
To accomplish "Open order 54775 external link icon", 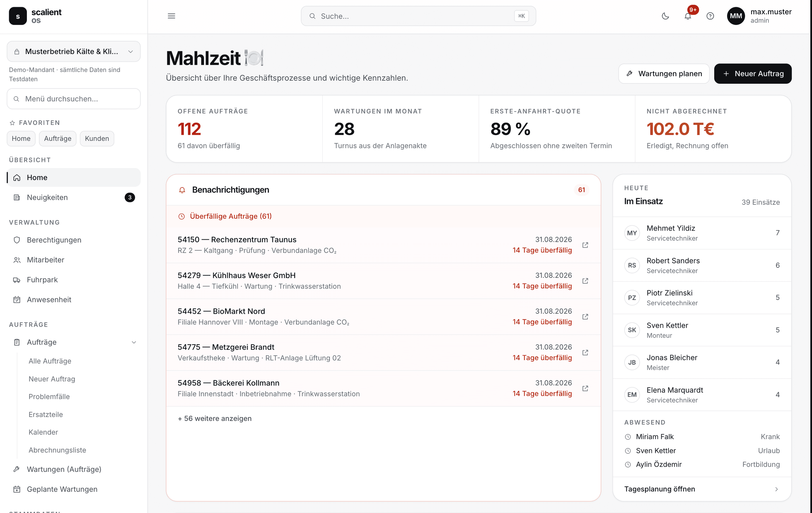I will (x=585, y=353).
